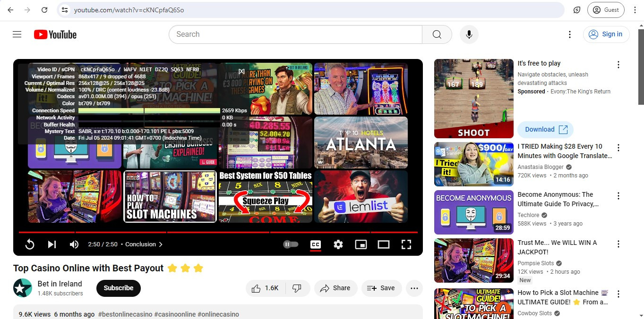Viewport: 644px width, 319px height.
Task: Open Techlore channel name
Action: [528, 215]
